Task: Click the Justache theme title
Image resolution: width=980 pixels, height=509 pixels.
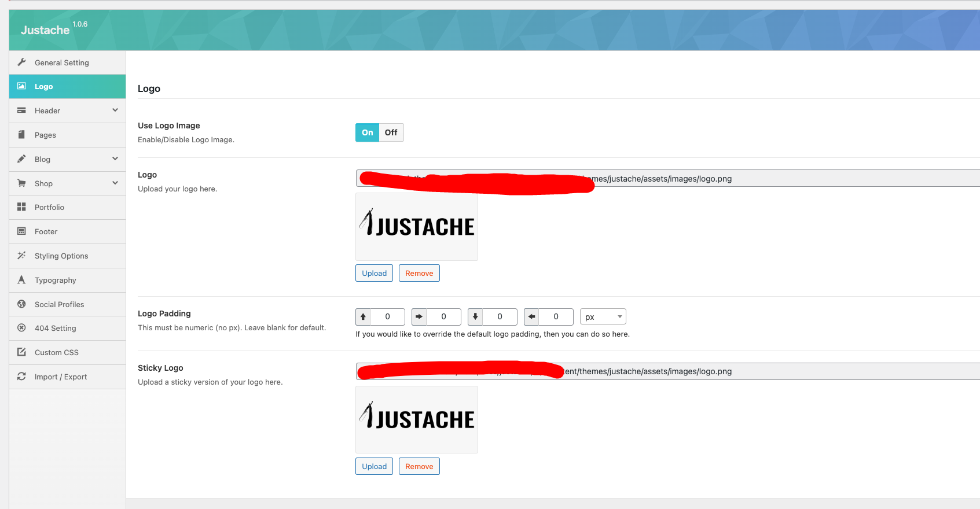Action: click(45, 30)
